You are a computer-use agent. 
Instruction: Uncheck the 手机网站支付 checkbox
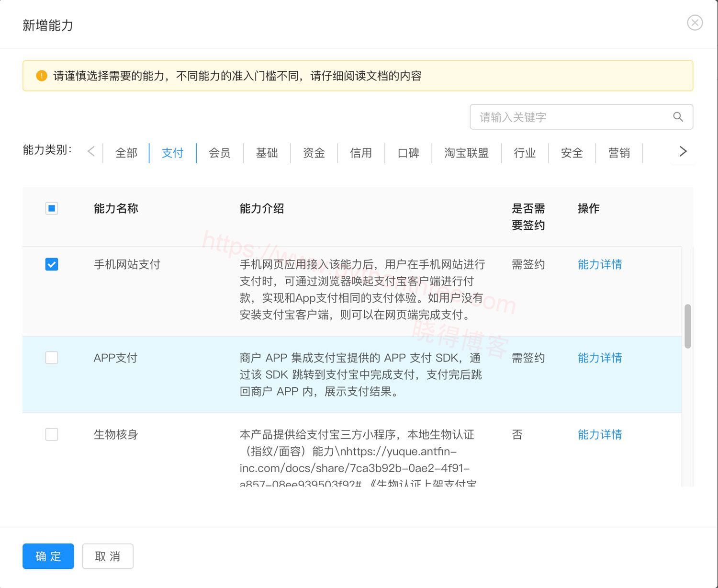point(51,264)
